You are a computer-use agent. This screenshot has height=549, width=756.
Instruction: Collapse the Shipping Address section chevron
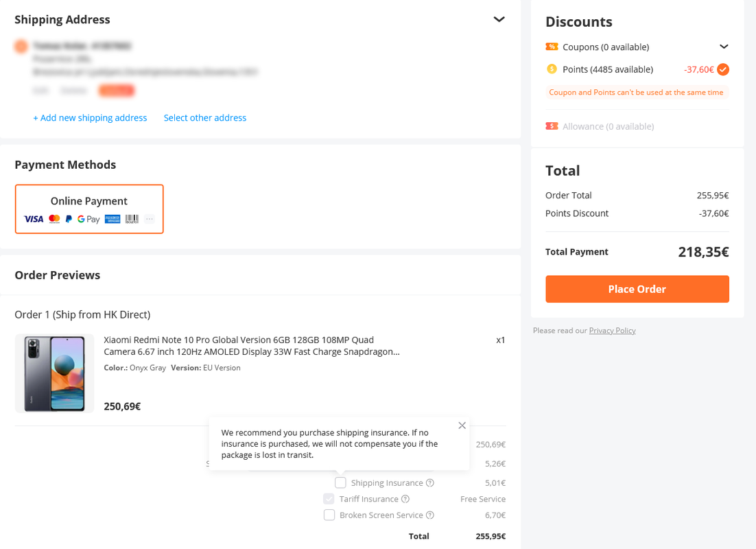(x=499, y=19)
